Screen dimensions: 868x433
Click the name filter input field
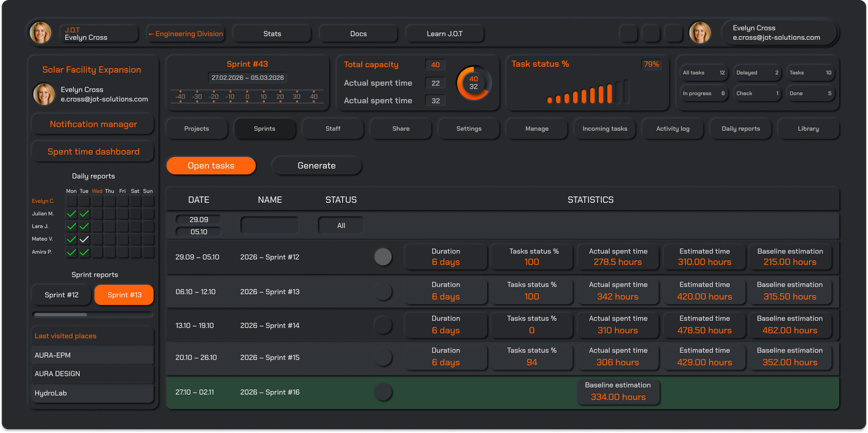(x=270, y=226)
